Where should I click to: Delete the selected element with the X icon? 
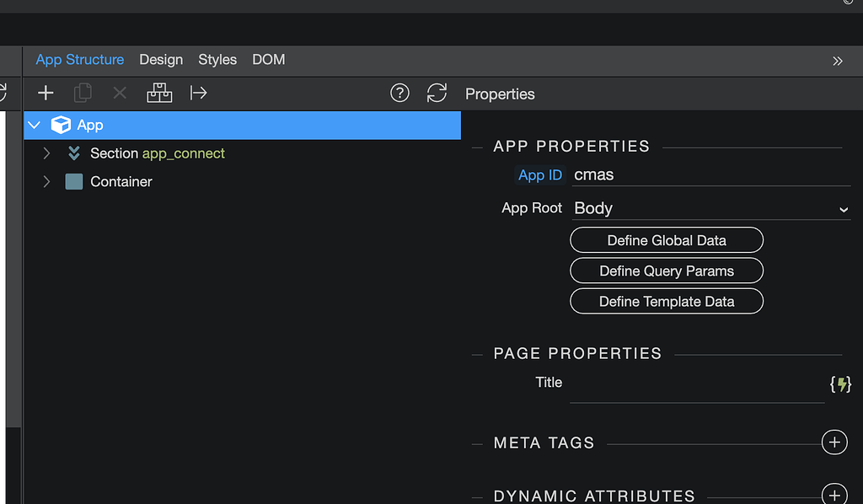119,93
